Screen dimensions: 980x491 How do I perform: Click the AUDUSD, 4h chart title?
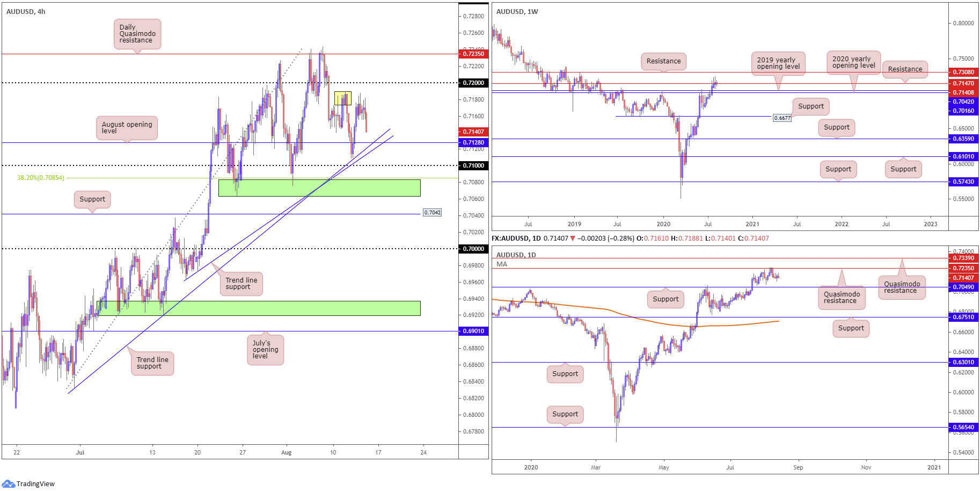point(26,11)
